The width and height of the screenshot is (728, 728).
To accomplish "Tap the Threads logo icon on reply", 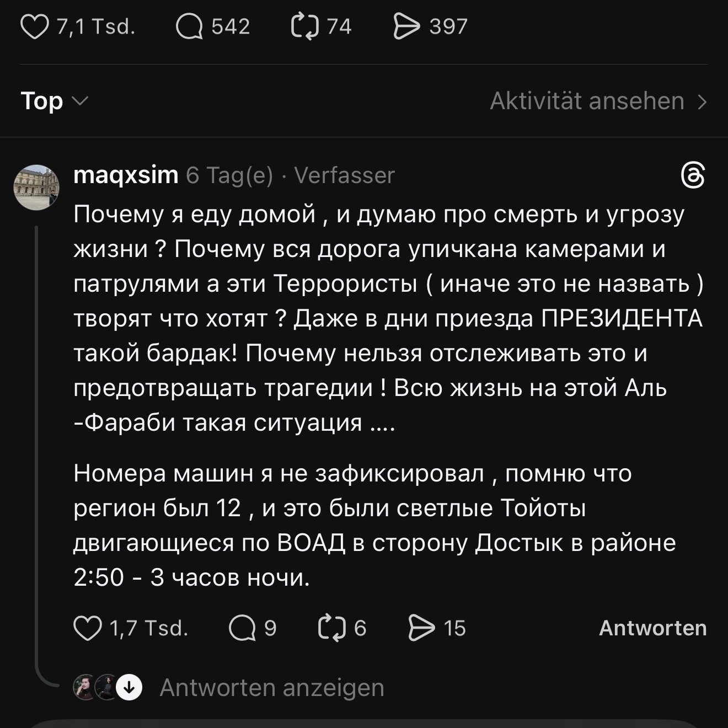I will coord(693,176).
